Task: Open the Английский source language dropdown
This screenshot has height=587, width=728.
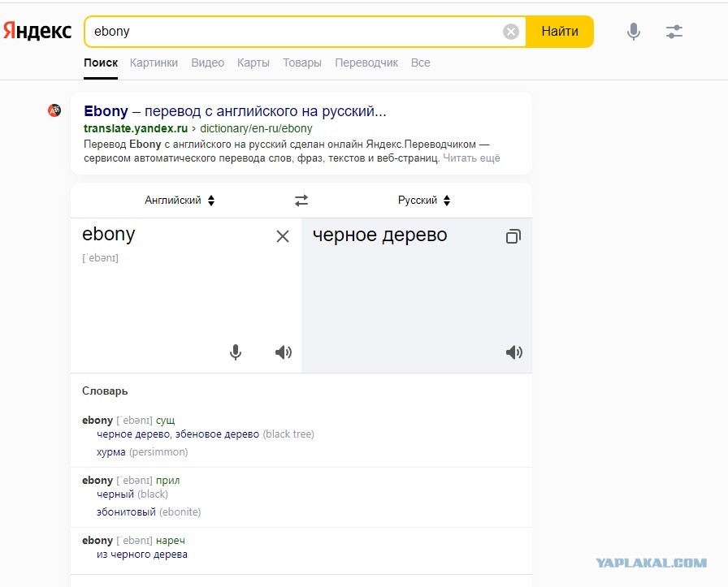Action: click(x=180, y=201)
